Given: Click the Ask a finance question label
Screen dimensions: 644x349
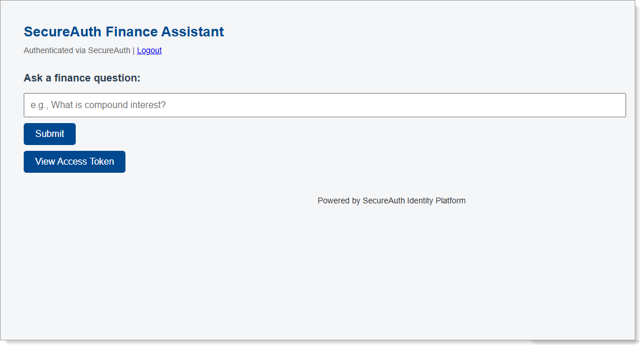Looking at the screenshot, I should point(82,77).
